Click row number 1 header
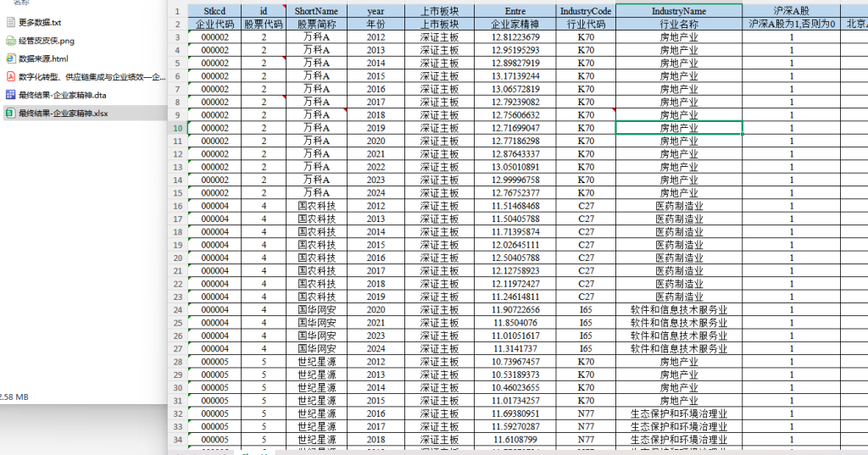Screen dimensions: 868x455 178,11
